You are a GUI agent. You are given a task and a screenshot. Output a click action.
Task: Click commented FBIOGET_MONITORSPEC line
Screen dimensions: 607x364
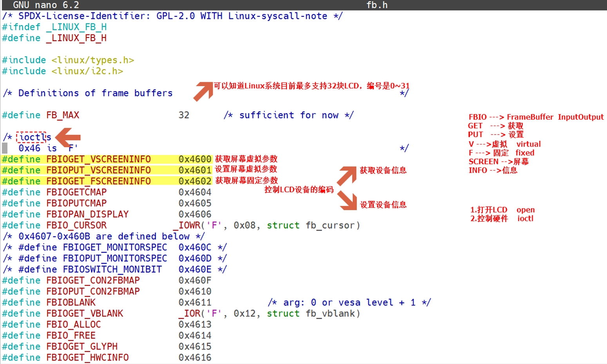coord(115,247)
